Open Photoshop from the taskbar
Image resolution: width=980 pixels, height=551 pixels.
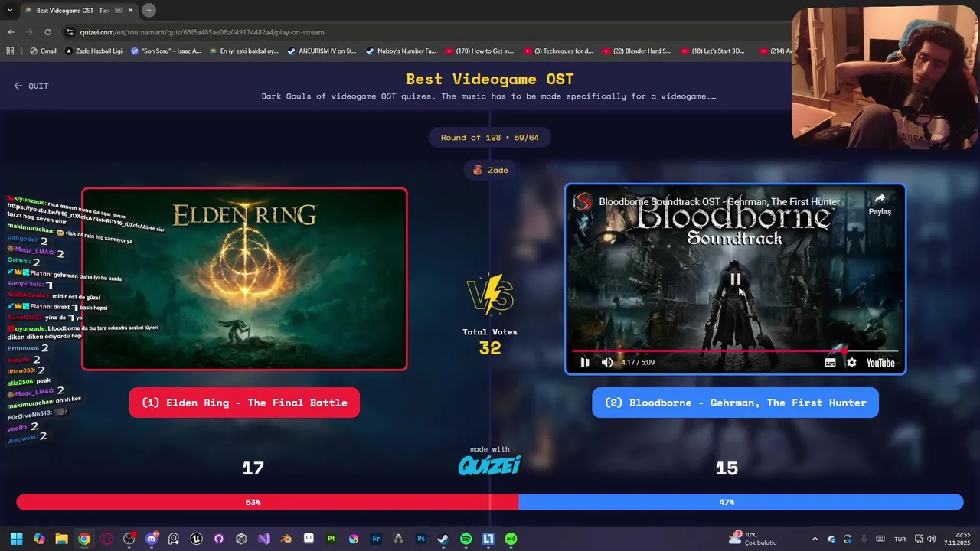click(x=421, y=539)
